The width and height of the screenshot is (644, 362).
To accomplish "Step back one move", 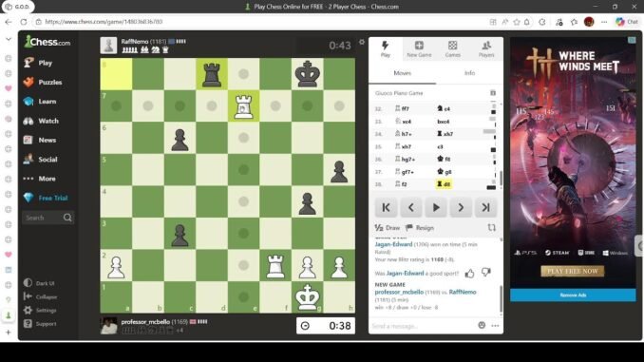I will click(x=411, y=207).
